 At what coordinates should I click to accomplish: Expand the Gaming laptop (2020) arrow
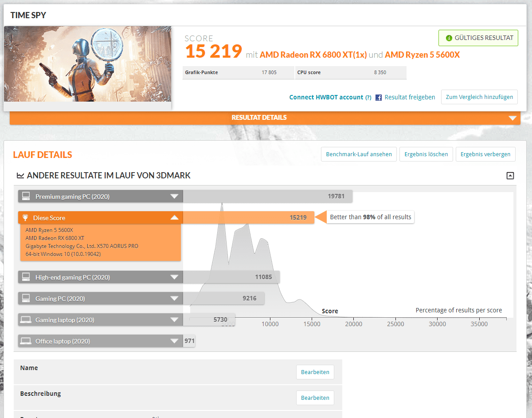click(174, 319)
